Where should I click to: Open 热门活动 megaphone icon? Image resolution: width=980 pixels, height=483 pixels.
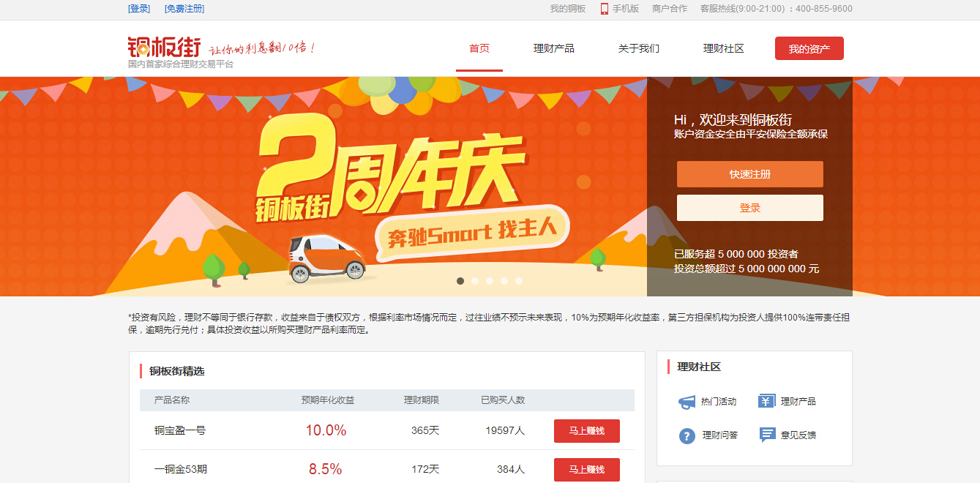click(687, 402)
